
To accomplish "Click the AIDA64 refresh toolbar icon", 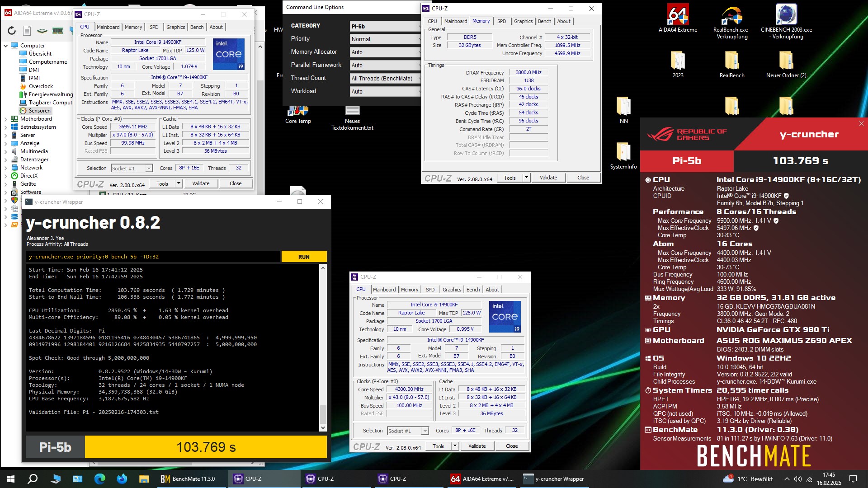I will (12, 31).
